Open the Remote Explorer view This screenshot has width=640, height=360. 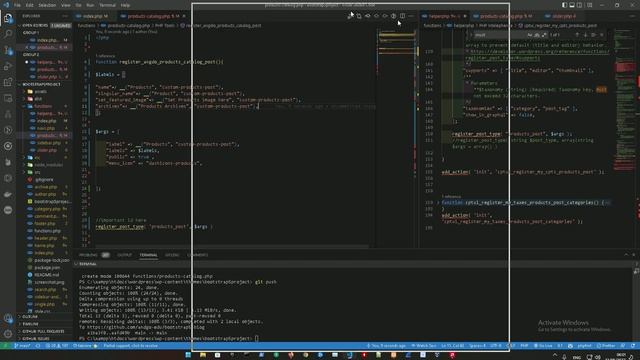(8, 98)
